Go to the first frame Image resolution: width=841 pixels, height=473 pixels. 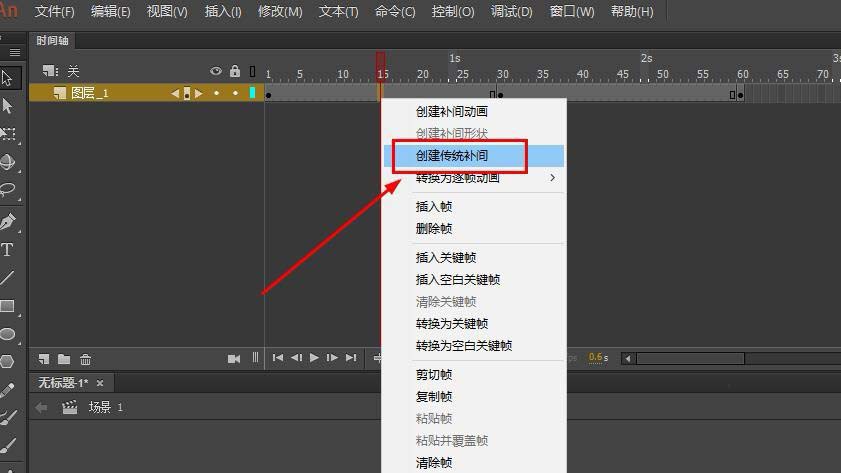coord(278,358)
